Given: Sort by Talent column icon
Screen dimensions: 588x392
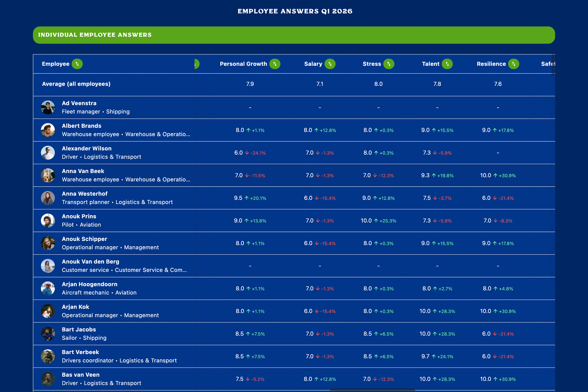Looking at the screenshot, I should pyautogui.click(x=447, y=64).
